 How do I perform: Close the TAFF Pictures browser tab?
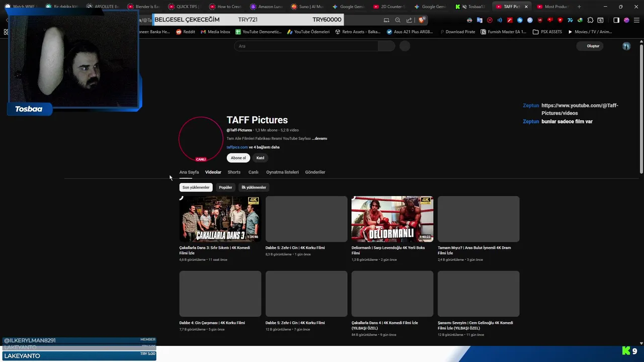[x=526, y=7]
